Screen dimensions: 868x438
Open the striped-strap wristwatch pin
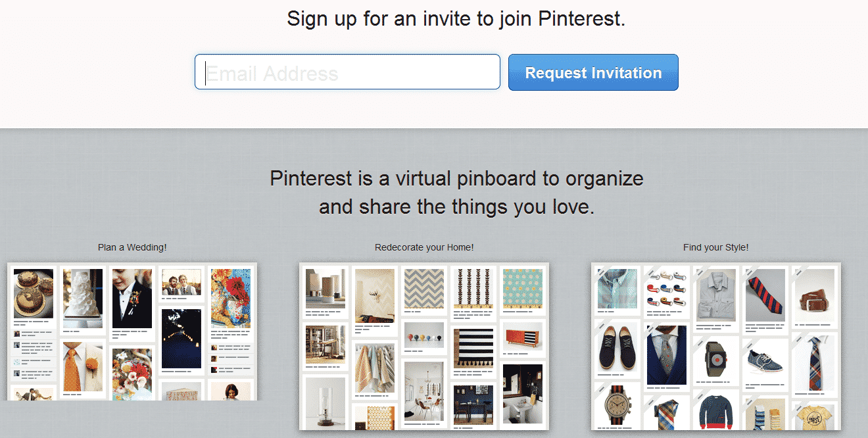tap(617, 406)
